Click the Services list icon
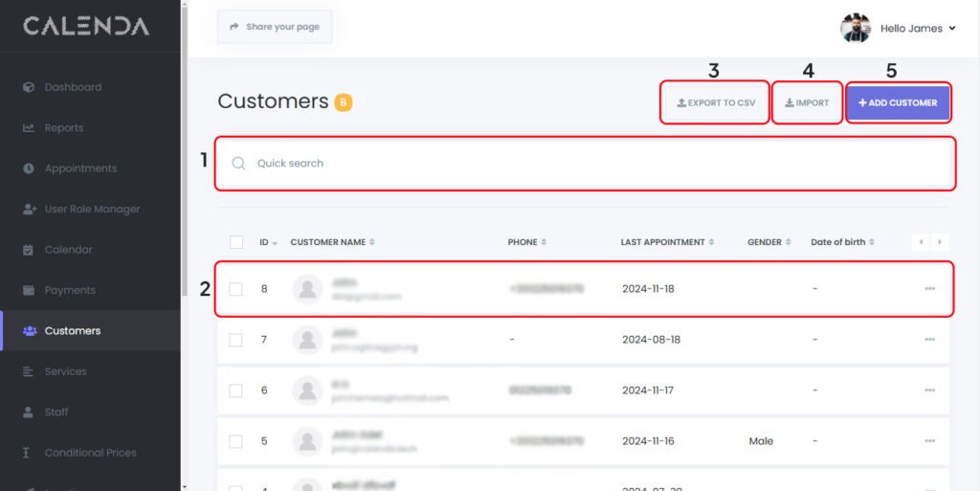 click(28, 371)
